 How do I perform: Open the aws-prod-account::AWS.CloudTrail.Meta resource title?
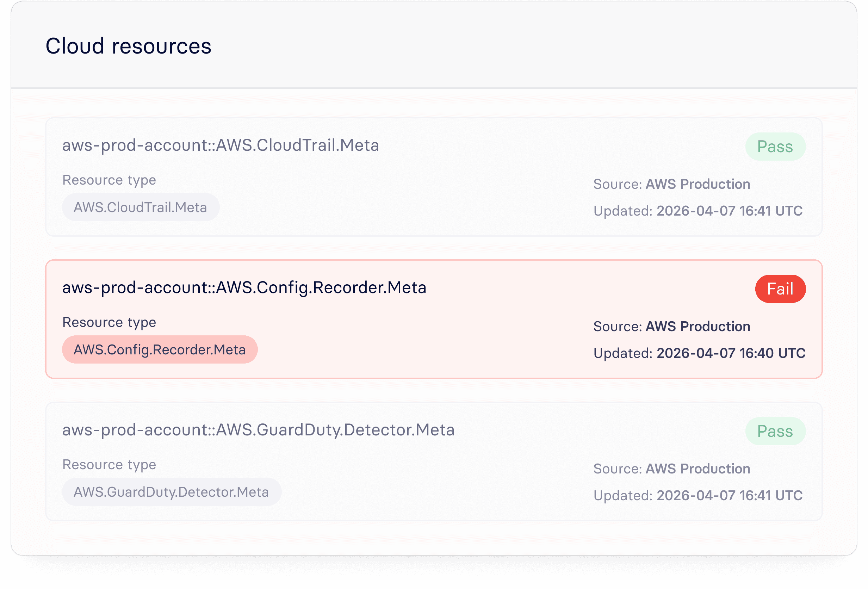pyautogui.click(x=221, y=145)
